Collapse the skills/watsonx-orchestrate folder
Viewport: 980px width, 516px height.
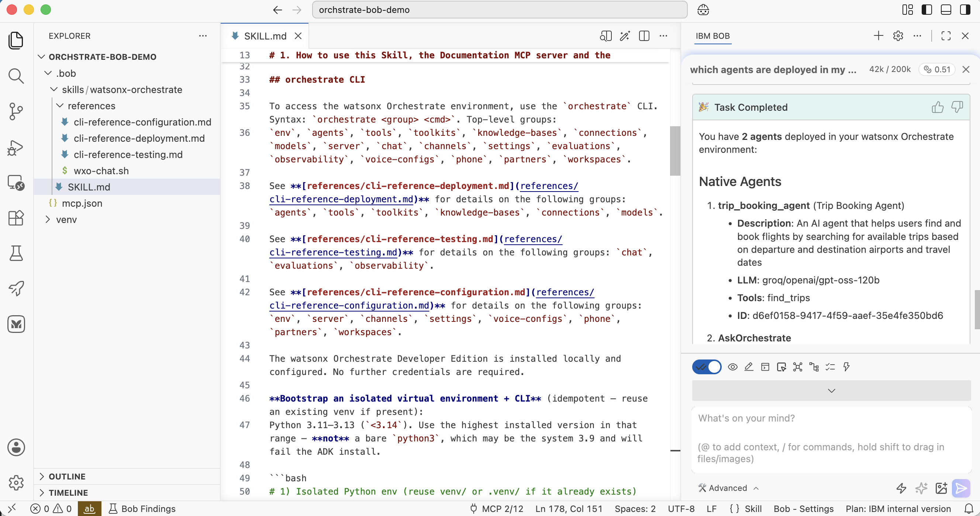[x=54, y=89]
